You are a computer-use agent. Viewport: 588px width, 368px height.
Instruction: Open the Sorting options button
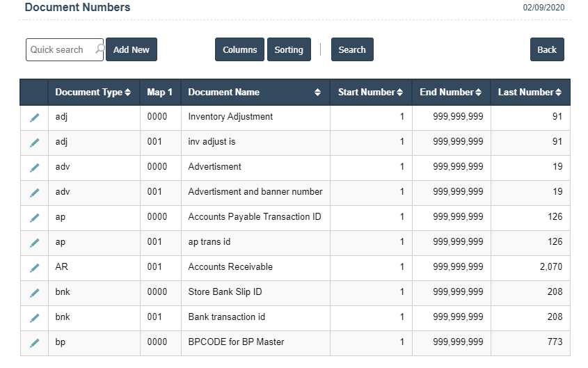tap(289, 50)
